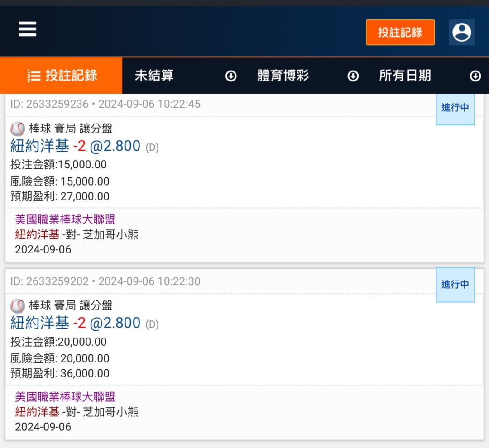Expand the 未結算 status dropdown
This screenshot has height=448, width=489.
point(186,76)
